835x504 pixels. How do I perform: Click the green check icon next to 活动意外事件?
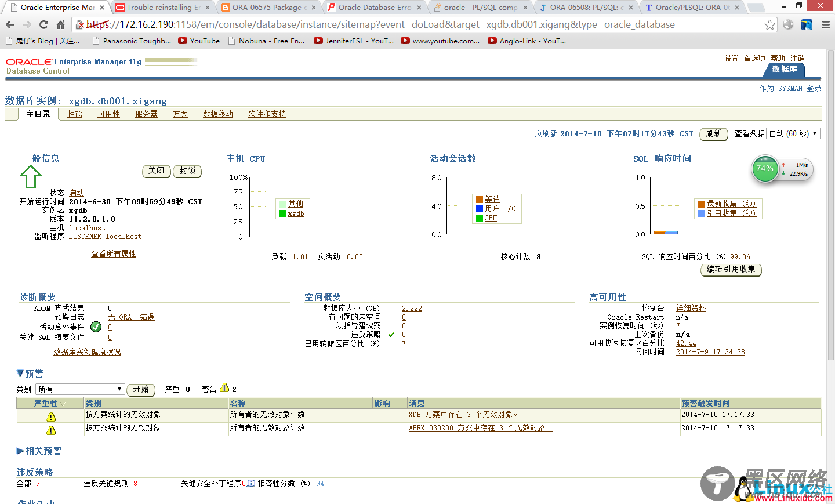(96, 327)
